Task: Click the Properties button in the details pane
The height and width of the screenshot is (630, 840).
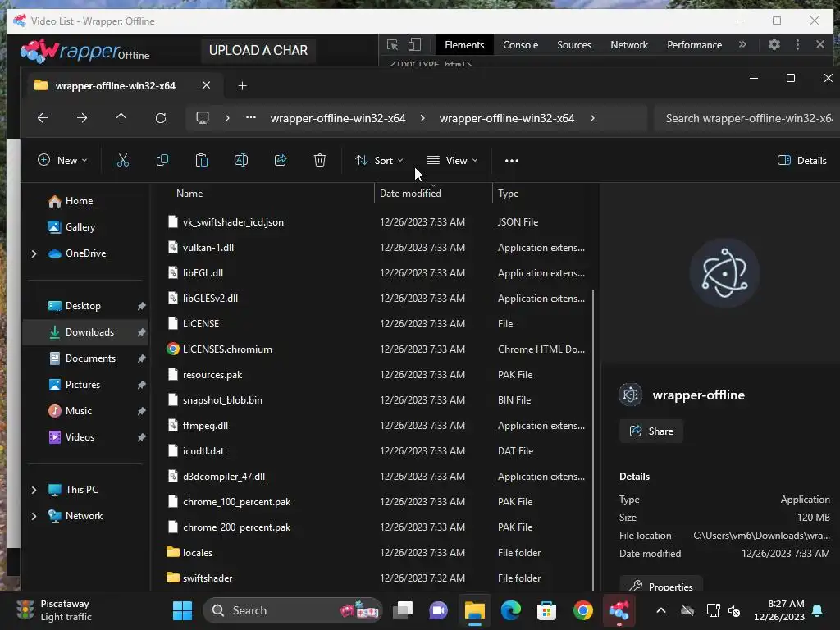Action: point(661,584)
